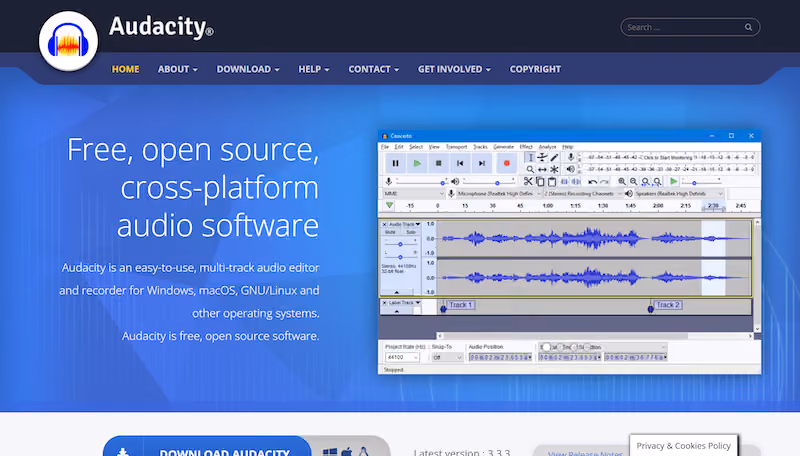
Task: Select the Zoom magnifier tool in tools toolbar
Action: pos(531,169)
